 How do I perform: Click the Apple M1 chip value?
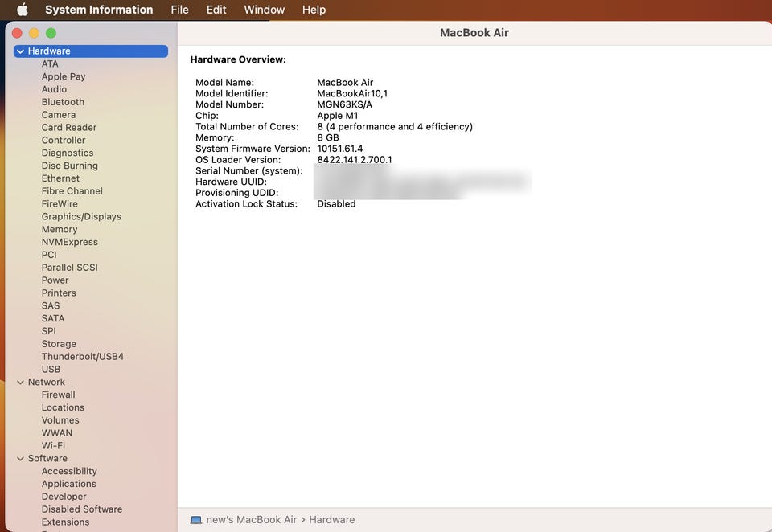tap(337, 116)
